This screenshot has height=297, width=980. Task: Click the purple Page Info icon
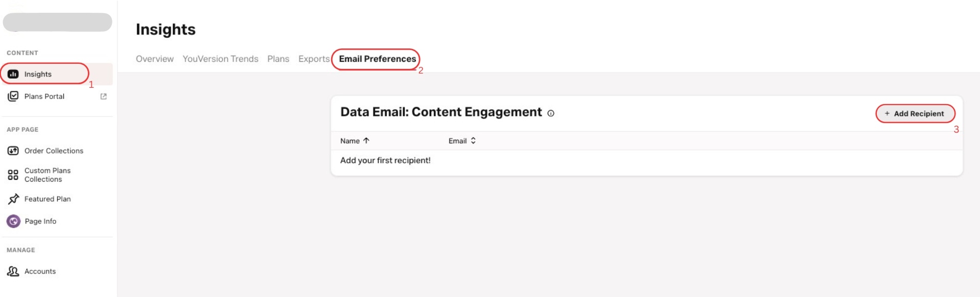point(13,221)
